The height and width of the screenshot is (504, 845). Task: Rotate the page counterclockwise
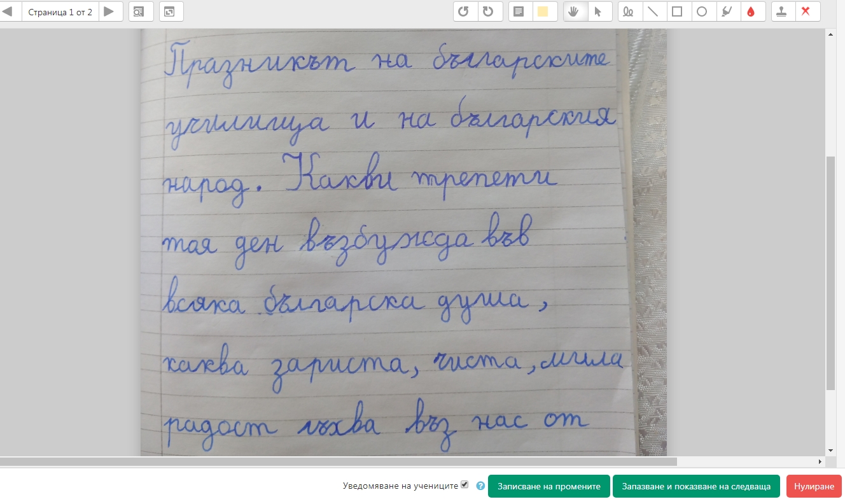click(x=464, y=11)
